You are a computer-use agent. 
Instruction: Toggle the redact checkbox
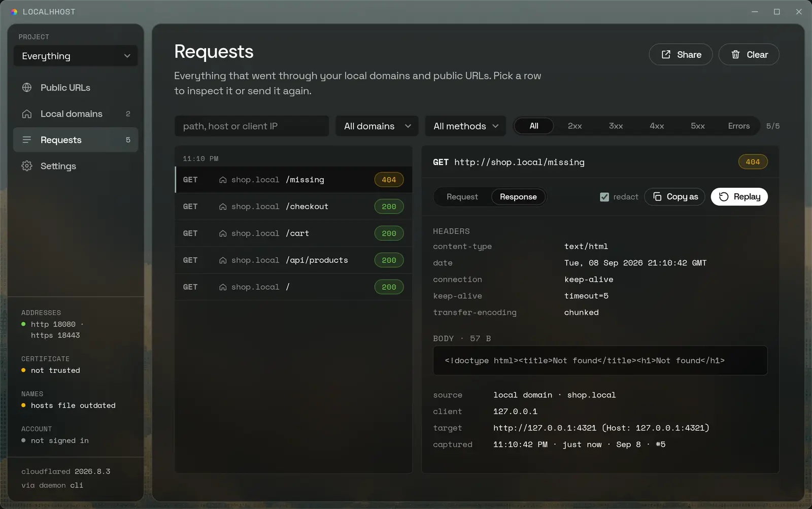click(x=604, y=197)
